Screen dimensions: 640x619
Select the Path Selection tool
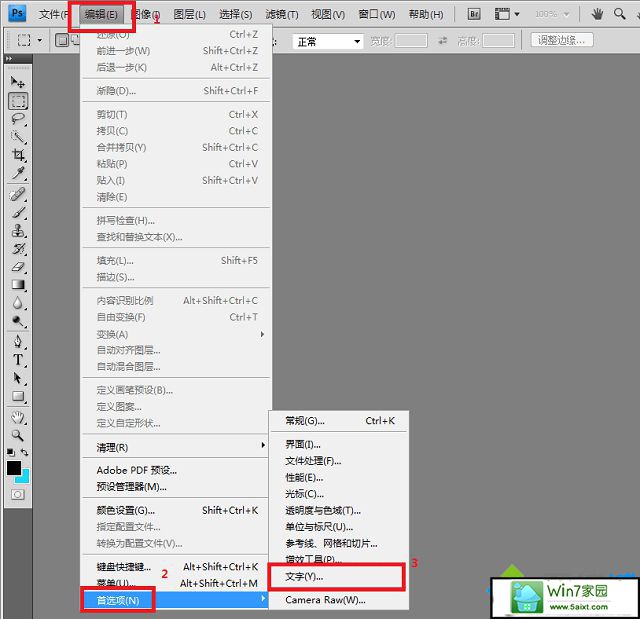pyautogui.click(x=18, y=378)
